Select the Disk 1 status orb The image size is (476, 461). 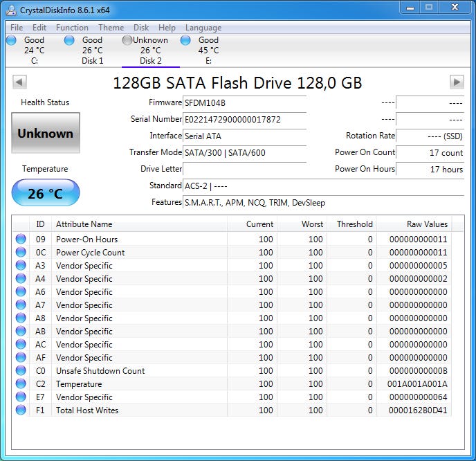69,41
